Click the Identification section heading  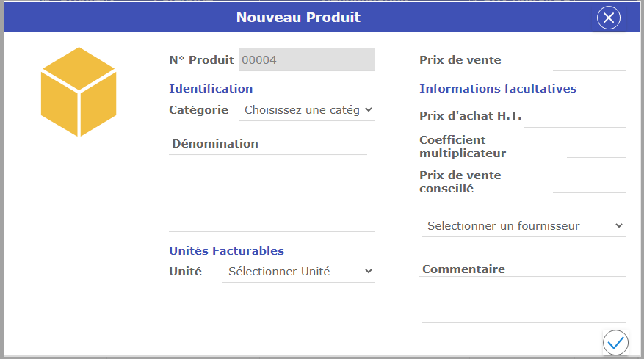211,89
